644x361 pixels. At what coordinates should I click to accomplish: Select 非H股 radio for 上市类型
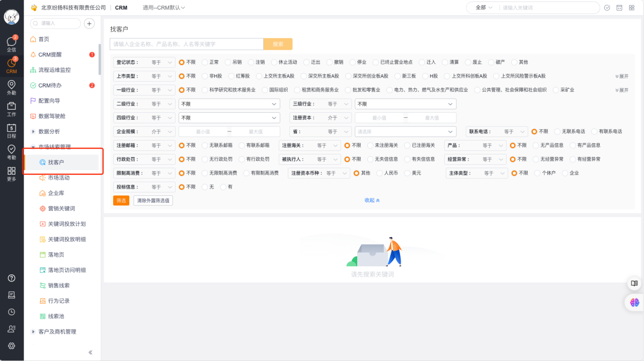205,76
